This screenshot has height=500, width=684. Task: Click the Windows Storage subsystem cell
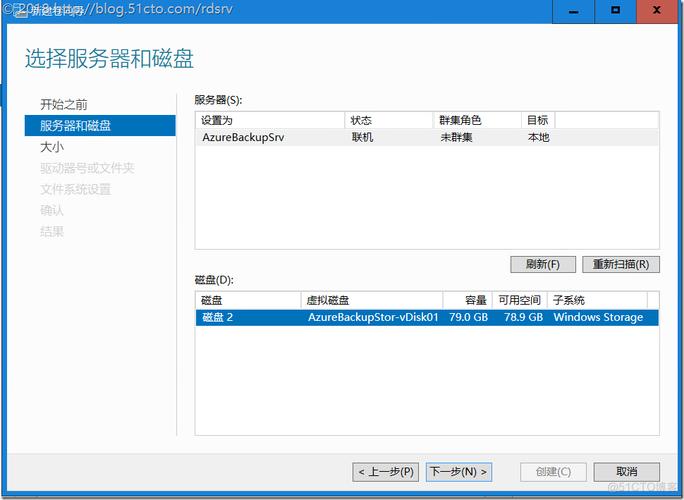[x=598, y=317]
